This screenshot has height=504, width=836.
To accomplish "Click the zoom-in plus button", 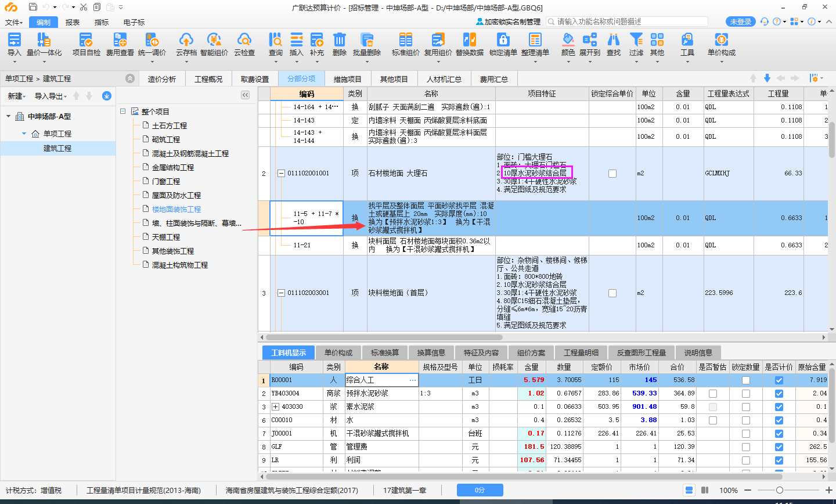I will click(x=829, y=490).
